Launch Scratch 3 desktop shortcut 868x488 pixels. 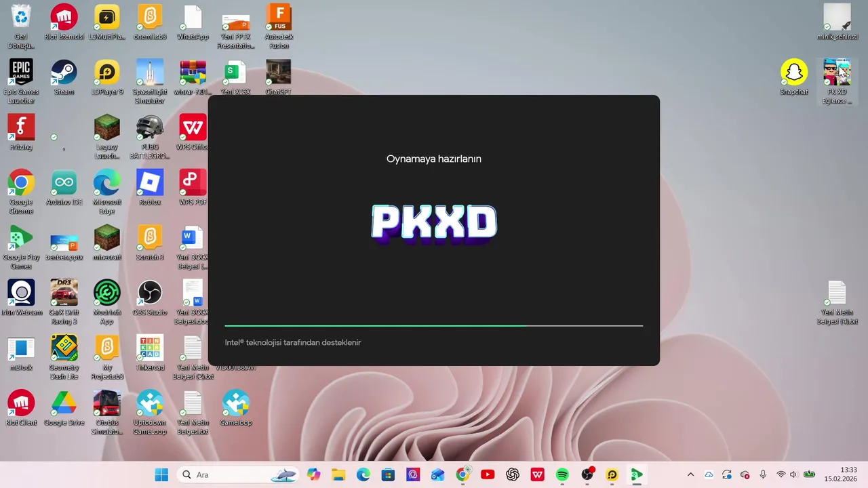(x=150, y=243)
